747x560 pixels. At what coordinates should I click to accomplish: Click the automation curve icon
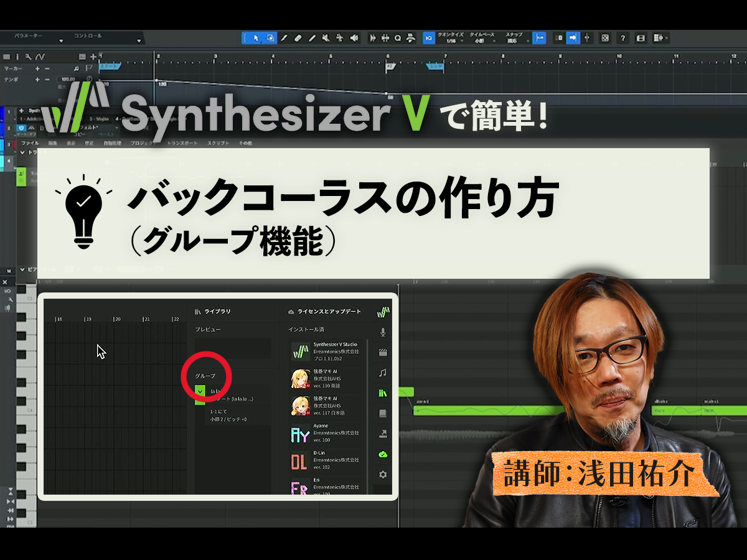[x=39, y=57]
